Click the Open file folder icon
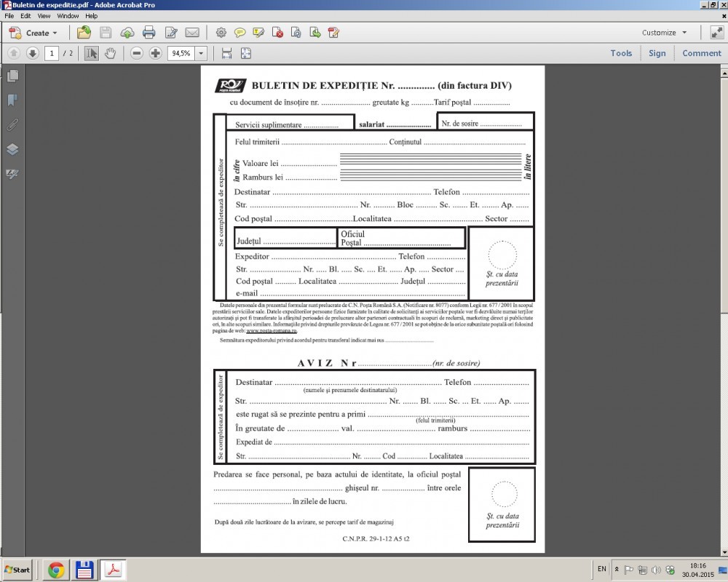Screen dimensions: 728x582 tap(84, 33)
